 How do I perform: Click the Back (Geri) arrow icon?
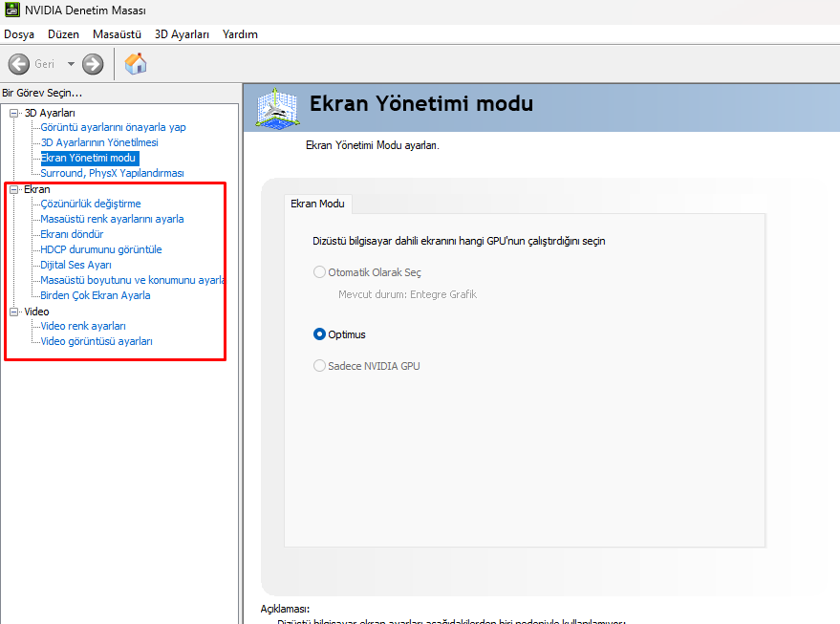(19, 64)
